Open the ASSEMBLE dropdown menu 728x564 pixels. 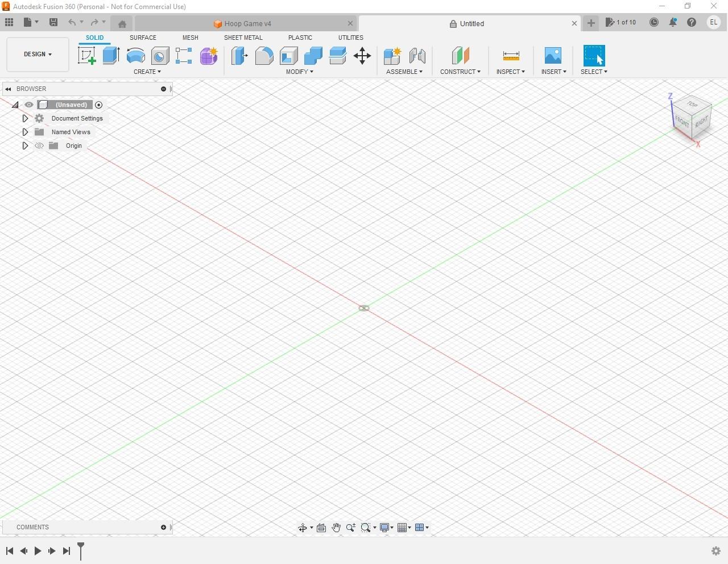click(404, 72)
